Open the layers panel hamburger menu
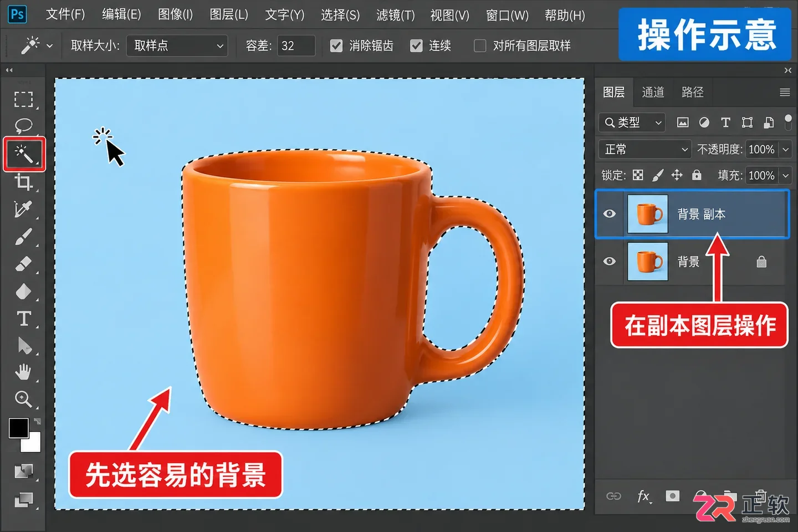 click(x=785, y=93)
